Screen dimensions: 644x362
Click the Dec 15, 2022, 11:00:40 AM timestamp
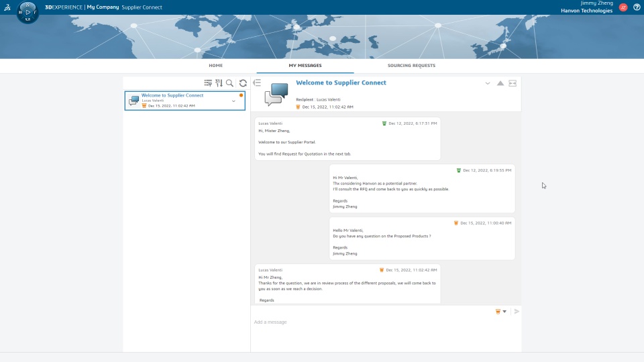coord(486,223)
